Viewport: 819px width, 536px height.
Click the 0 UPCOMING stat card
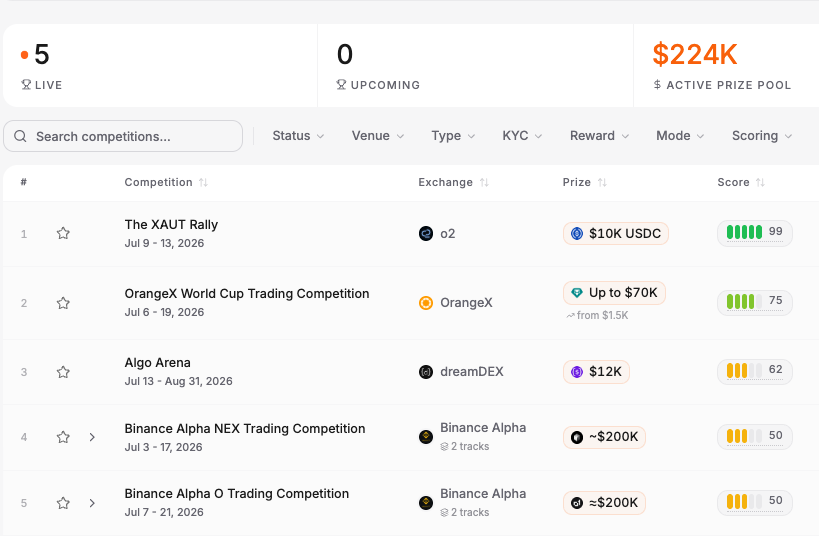(475, 65)
